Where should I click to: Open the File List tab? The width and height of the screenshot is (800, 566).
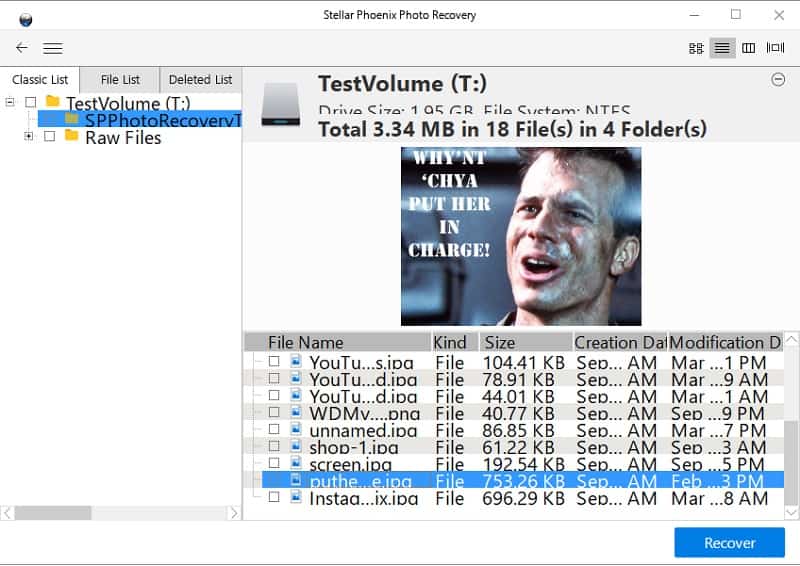pyautogui.click(x=120, y=80)
